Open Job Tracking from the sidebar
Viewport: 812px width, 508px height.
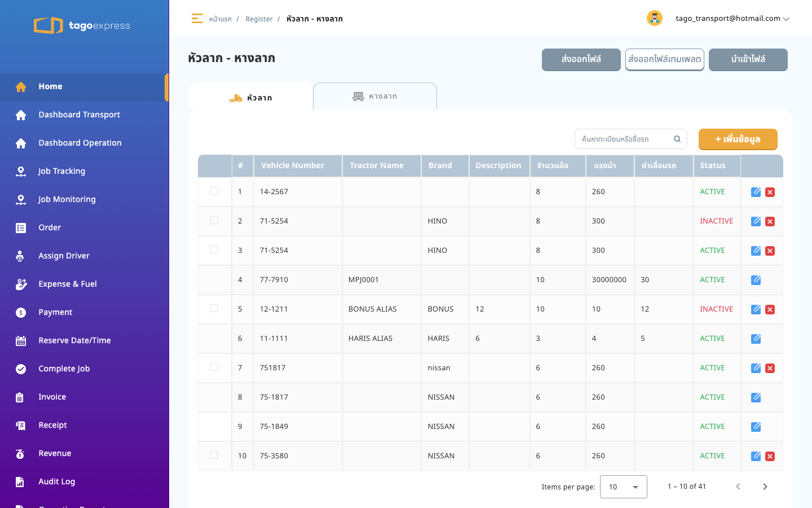click(x=61, y=171)
